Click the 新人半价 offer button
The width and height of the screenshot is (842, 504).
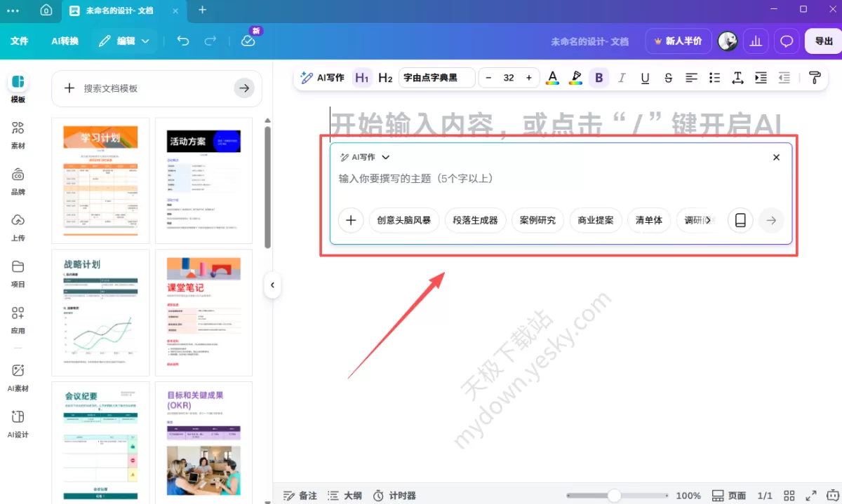coord(678,41)
